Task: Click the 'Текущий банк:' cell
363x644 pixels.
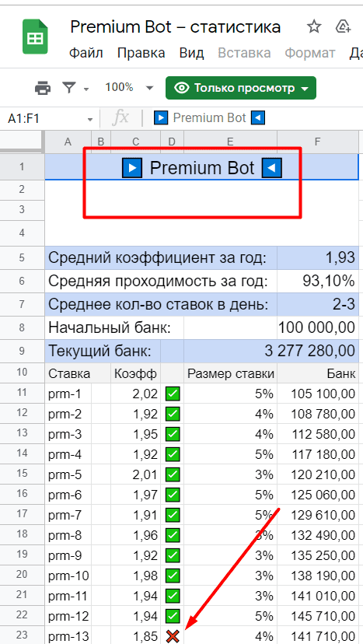Action: coord(103,351)
